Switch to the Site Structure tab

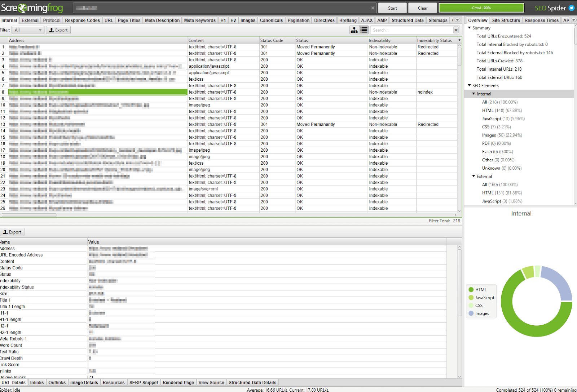click(506, 20)
